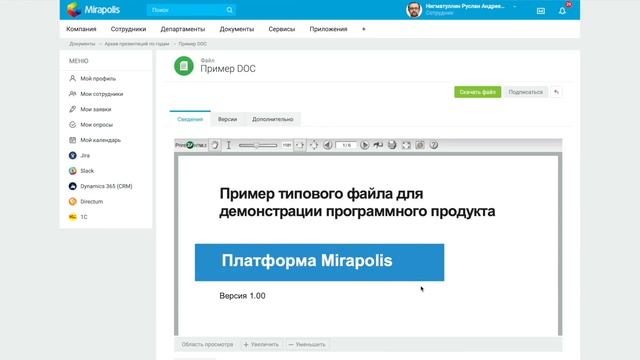Click the Jira app icon
This screenshot has width=640, height=360.
point(73,156)
